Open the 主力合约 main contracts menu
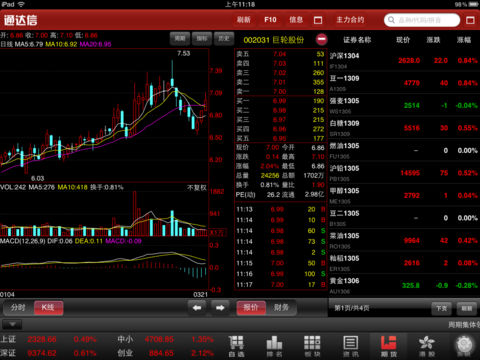This screenshot has height=360, width=480. coord(350,20)
